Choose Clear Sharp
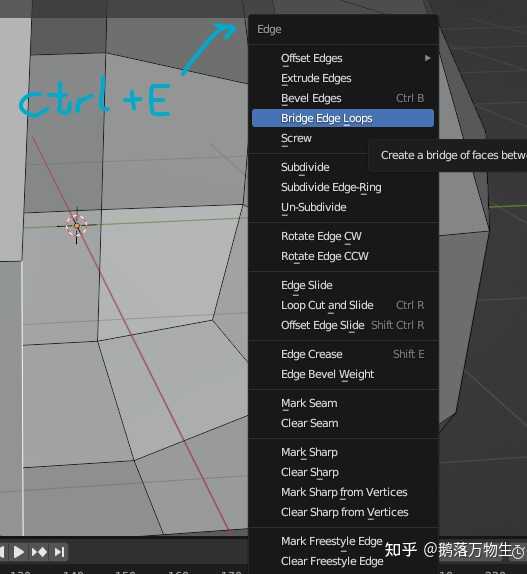 click(x=343, y=472)
